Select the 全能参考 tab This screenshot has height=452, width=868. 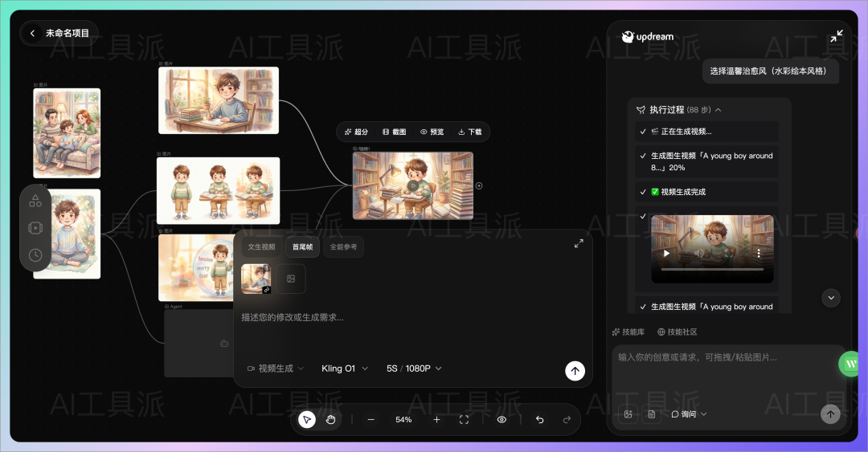click(343, 246)
